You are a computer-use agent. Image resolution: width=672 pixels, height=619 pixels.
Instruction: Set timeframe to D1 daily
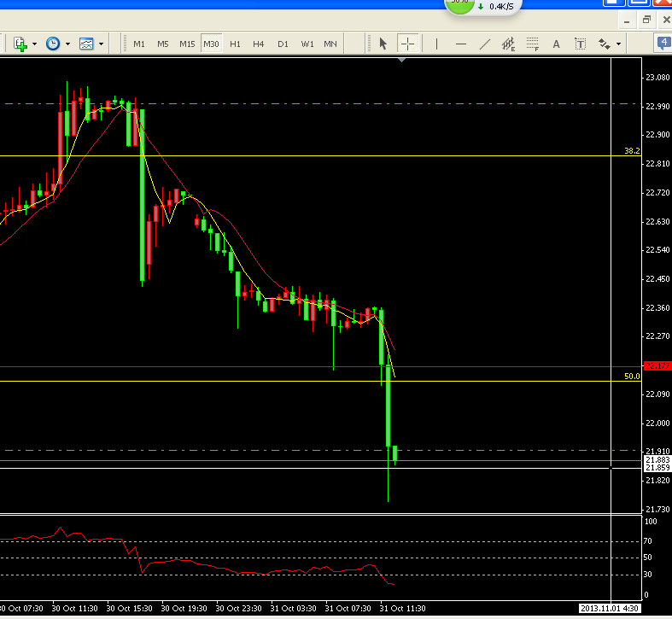[x=283, y=44]
